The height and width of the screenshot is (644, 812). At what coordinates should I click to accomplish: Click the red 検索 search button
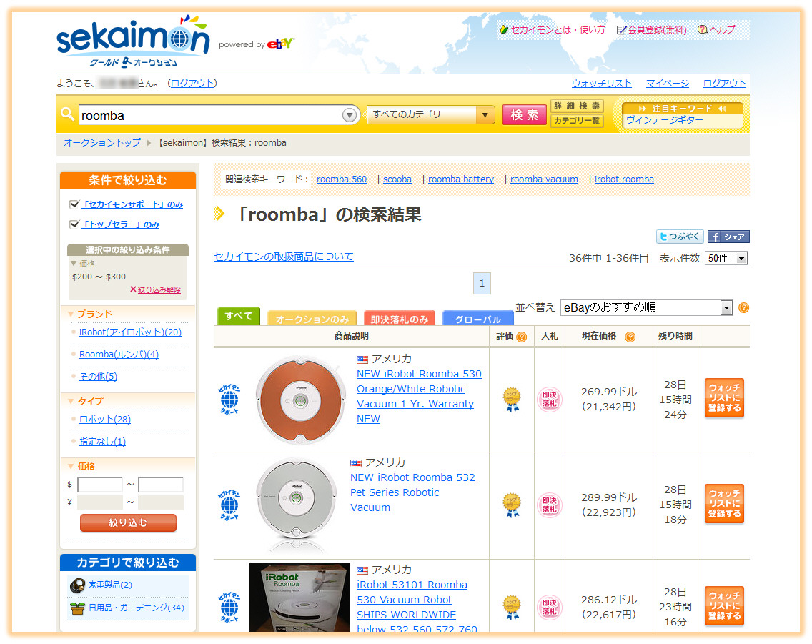(524, 115)
